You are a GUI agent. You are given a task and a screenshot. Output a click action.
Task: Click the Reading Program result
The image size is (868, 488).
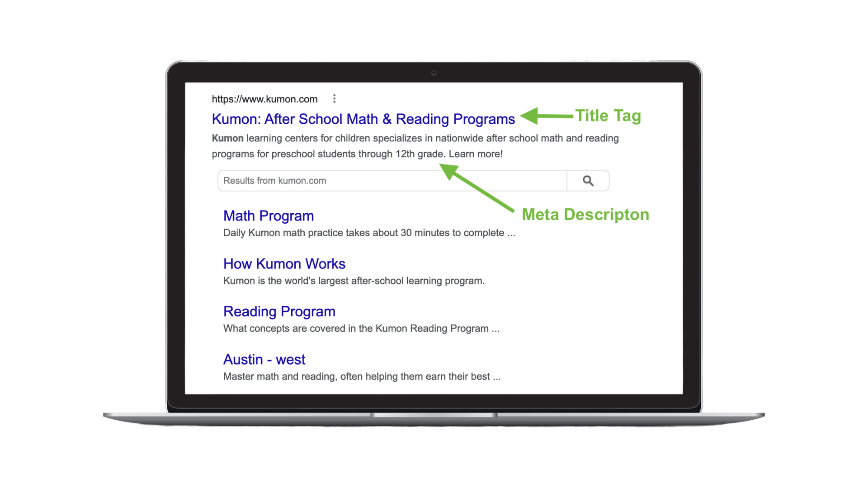tap(279, 310)
